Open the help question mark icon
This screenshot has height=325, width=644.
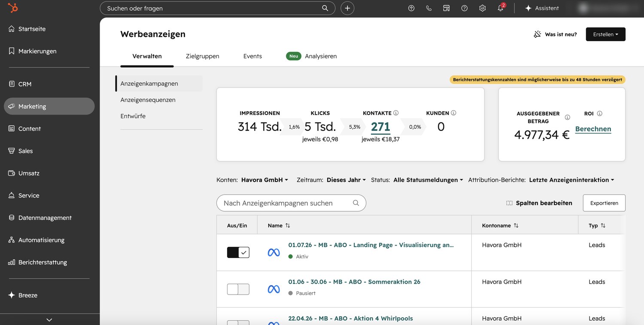coord(465,8)
